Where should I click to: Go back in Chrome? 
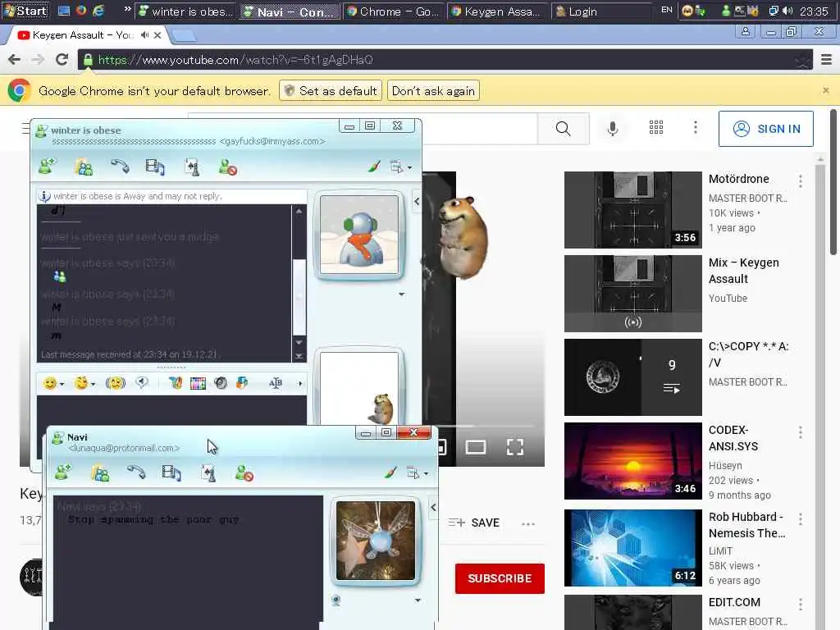[x=15, y=59]
